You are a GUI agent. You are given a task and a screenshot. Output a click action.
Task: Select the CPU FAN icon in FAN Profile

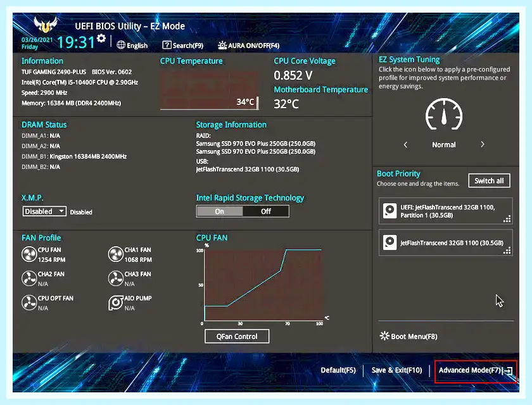(x=29, y=254)
